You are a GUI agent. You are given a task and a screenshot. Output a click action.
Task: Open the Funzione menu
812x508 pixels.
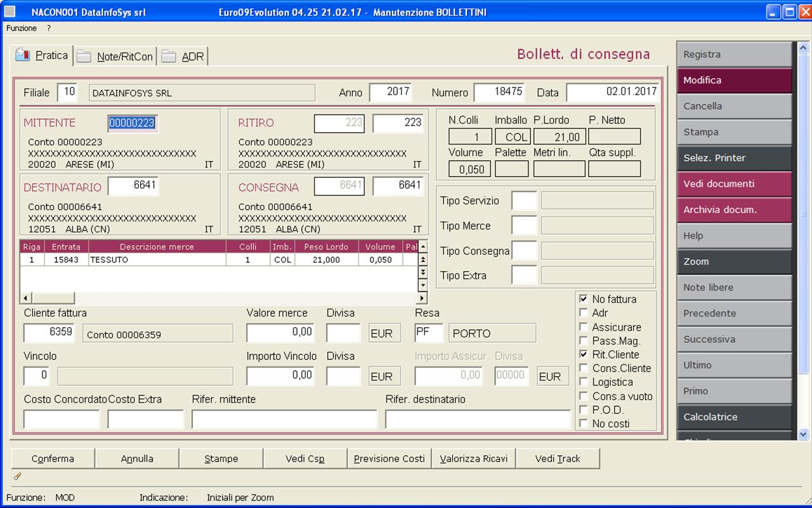[x=22, y=29]
